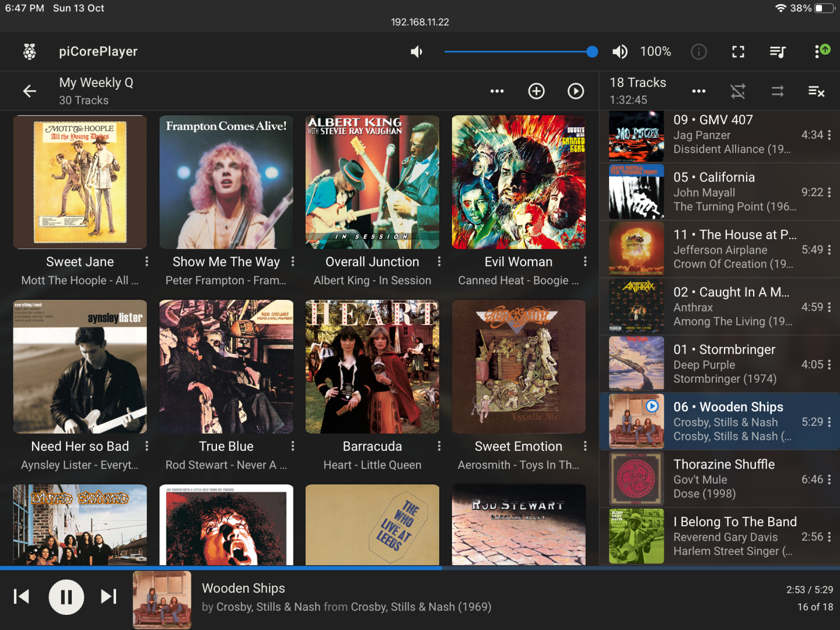The height and width of the screenshot is (630, 840).
Task: Open options for California queue item
Action: (x=829, y=192)
